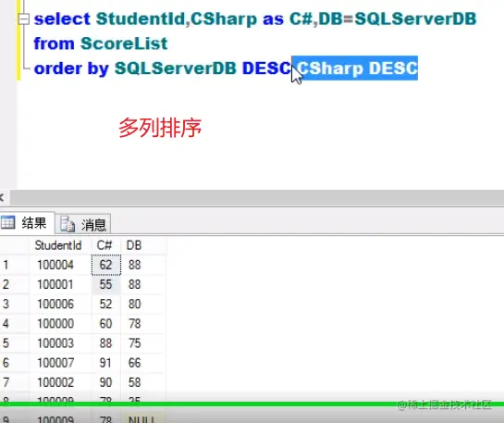Click the from keyword in the query
504x423 pixels.
click(54, 44)
